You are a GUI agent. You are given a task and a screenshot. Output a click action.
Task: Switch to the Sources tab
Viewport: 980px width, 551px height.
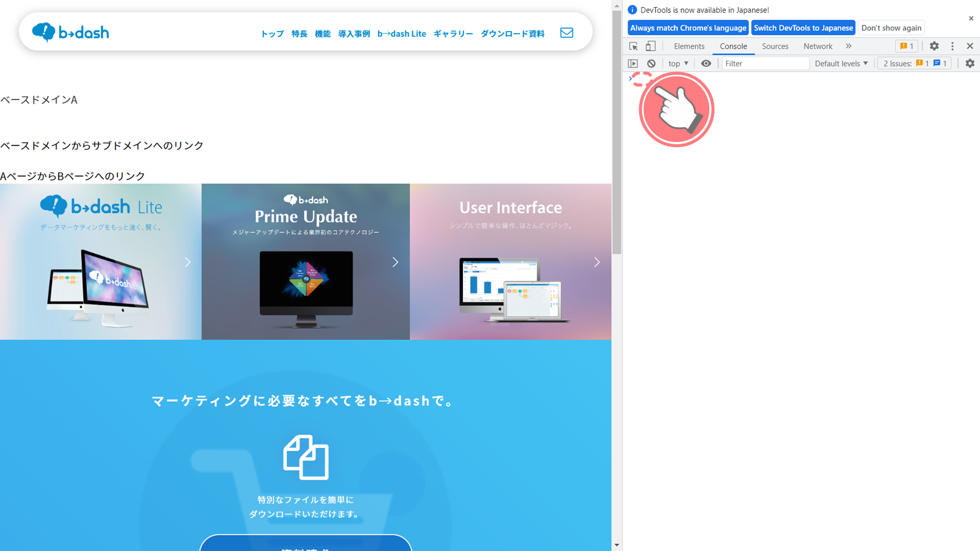[775, 46]
